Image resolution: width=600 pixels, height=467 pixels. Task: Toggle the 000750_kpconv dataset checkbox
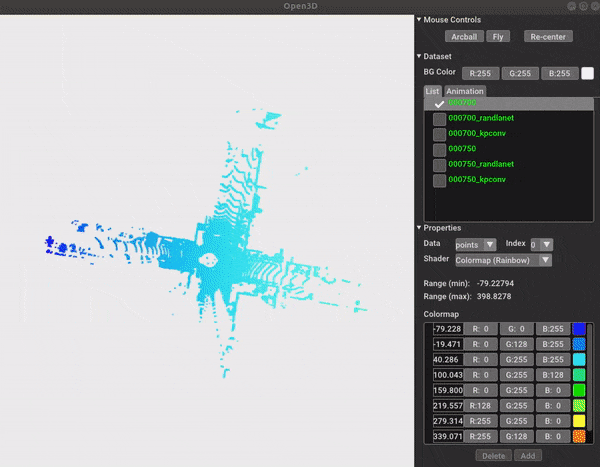(439, 180)
